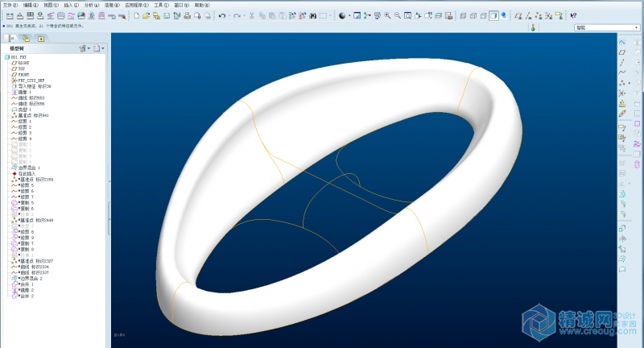Select 边界混合 1 feature in tree
Image resolution: width=644 pixels, height=348 pixels.
tap(26, 168)
